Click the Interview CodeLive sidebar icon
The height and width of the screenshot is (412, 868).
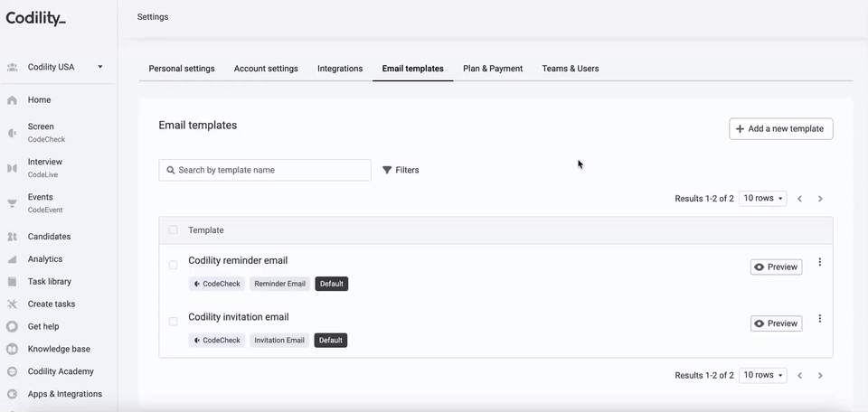point(12,168)
